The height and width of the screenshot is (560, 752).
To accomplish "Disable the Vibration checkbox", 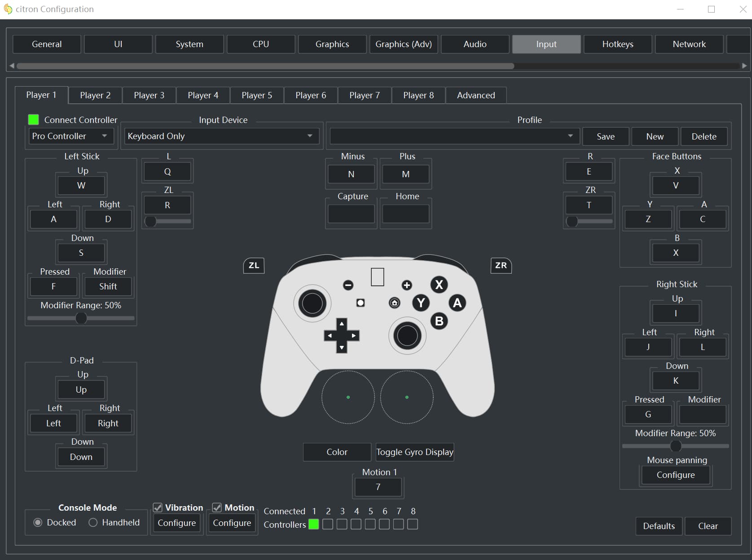I will coord(158,507).
